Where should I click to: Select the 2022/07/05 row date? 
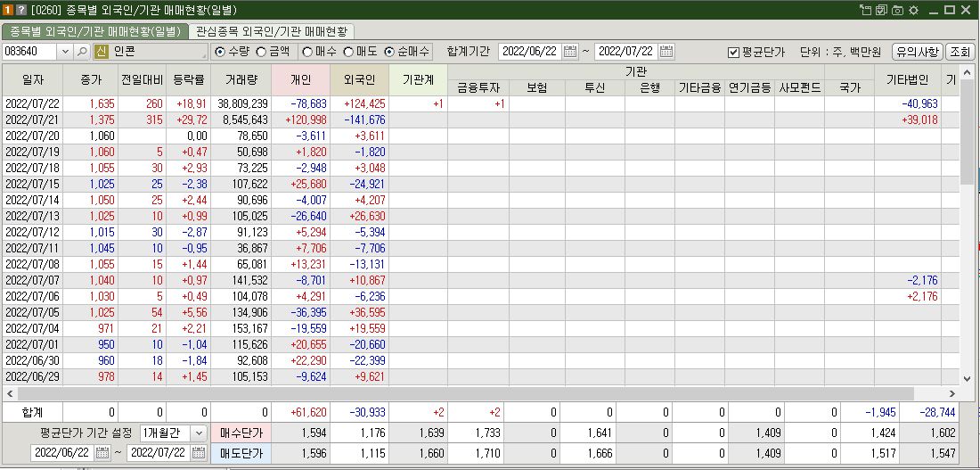pos(32,312)
